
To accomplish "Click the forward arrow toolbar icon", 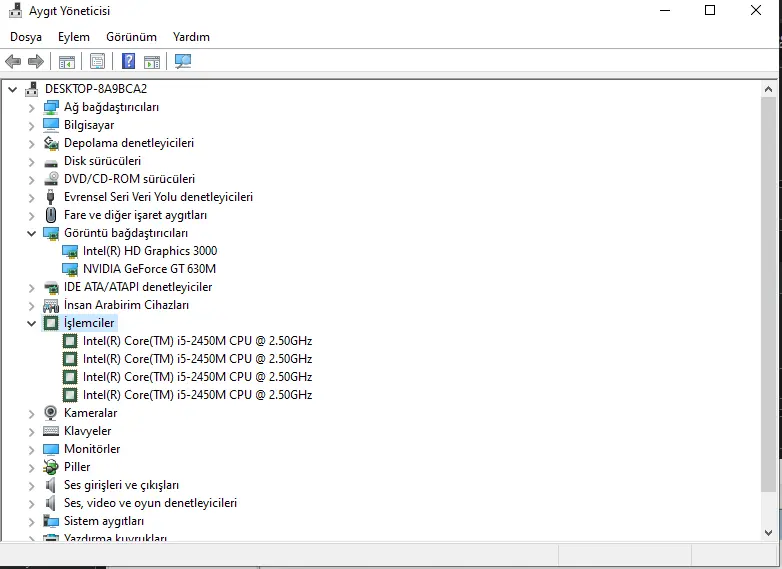I will [36, 61].
